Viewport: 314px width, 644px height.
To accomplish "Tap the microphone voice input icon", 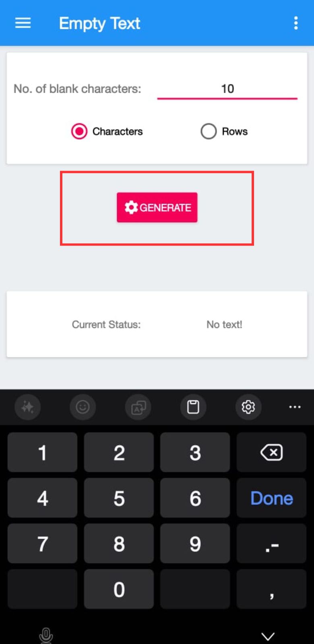I will (x=46, y=636).
